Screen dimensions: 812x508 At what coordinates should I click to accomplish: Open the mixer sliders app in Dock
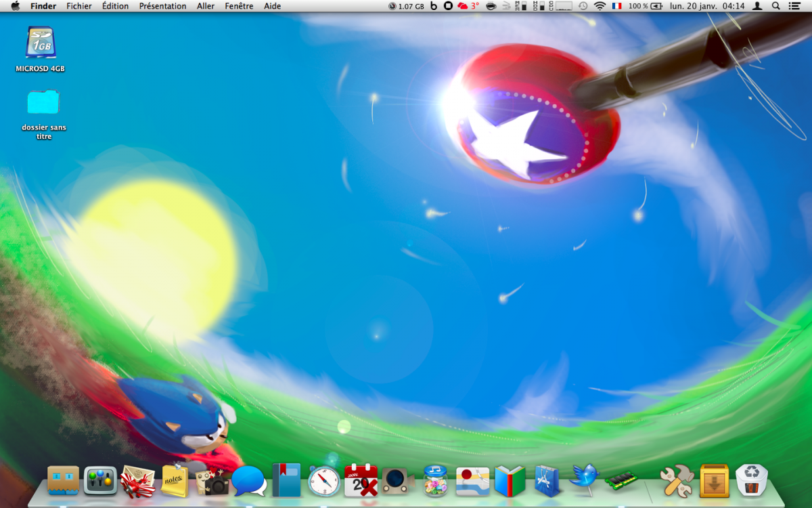[100, 480]
